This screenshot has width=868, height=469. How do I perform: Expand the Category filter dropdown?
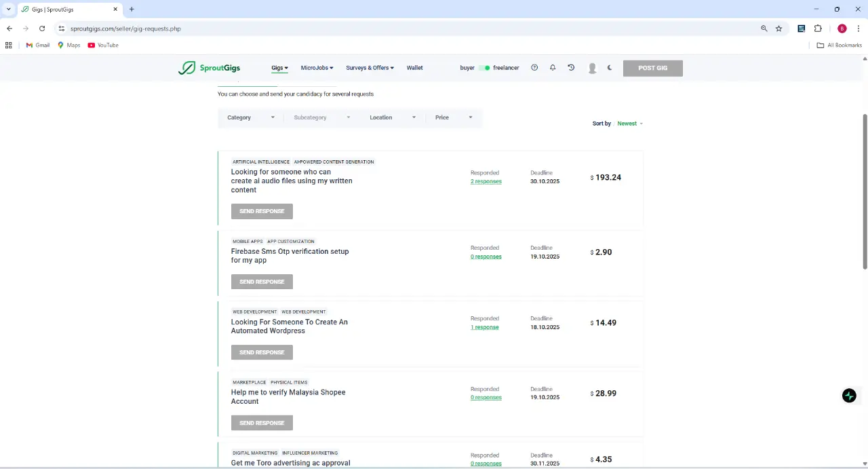point(251,117)
